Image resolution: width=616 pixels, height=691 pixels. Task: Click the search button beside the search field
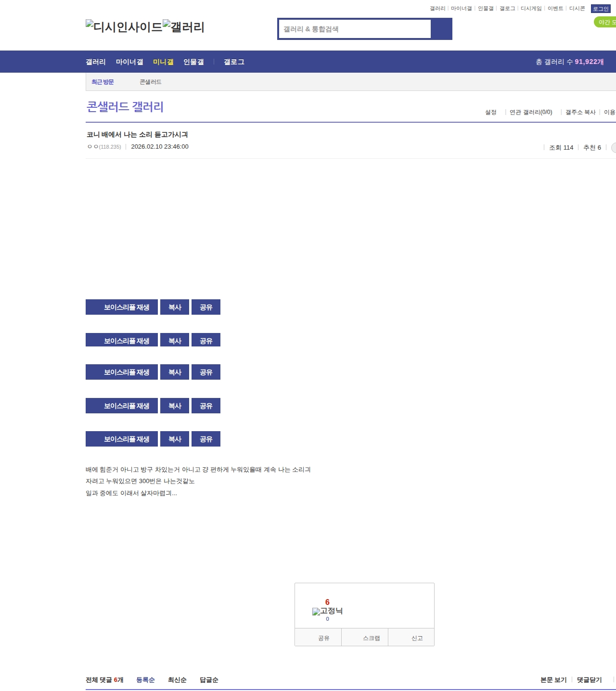coord(441,29)
